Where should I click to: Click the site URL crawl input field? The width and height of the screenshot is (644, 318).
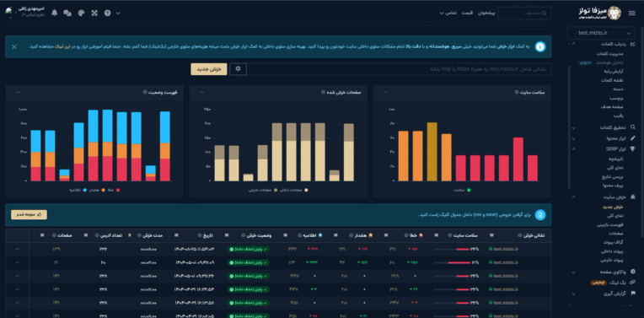(x=400, y=69)
